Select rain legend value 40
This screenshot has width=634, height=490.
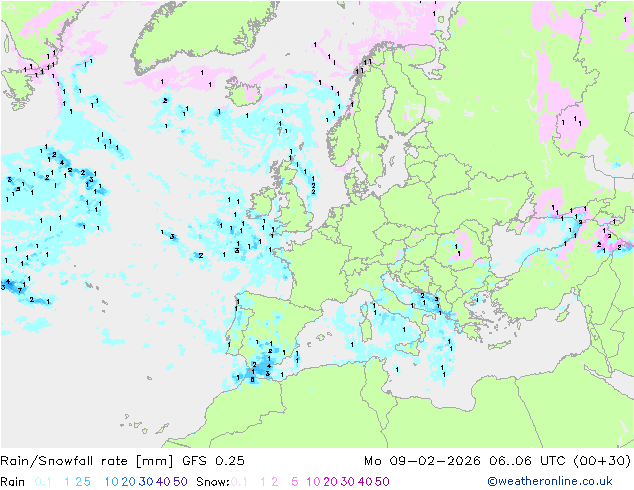[x=163, y=482]
